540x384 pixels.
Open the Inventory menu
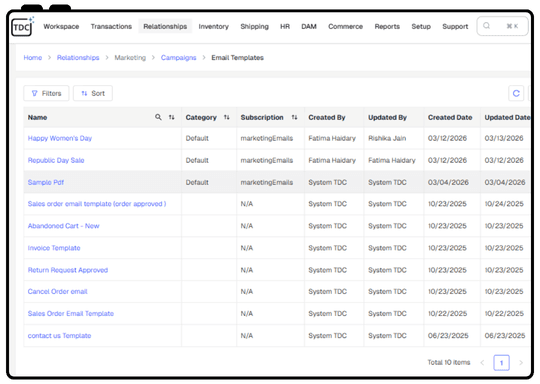point(213,27)
